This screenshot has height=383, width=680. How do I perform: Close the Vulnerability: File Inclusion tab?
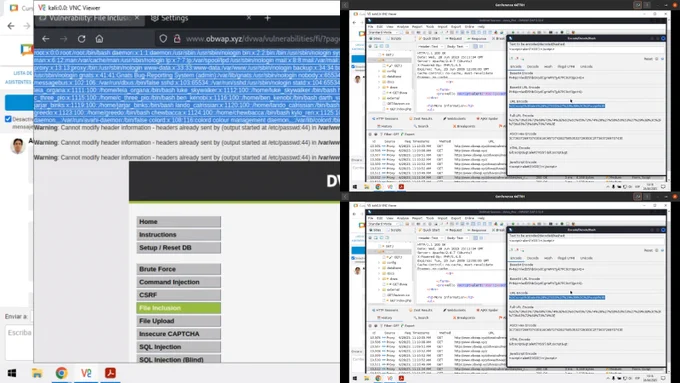[137, 18]
